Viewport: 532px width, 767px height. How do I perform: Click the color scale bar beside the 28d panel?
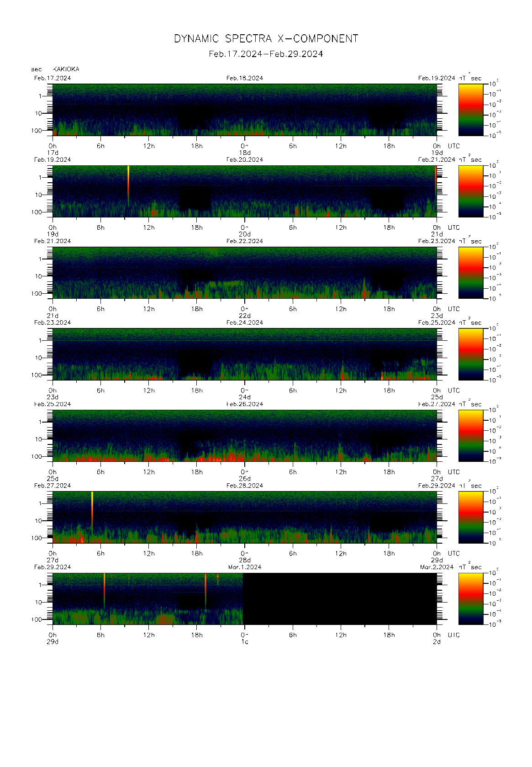pyautogui.click(x=471, y=517)
